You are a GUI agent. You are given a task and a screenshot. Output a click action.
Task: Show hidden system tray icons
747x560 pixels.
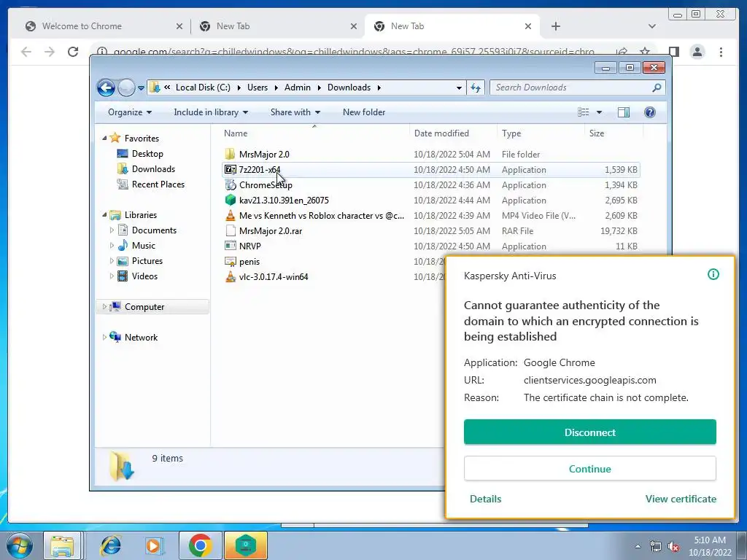[x=638, y=546]
